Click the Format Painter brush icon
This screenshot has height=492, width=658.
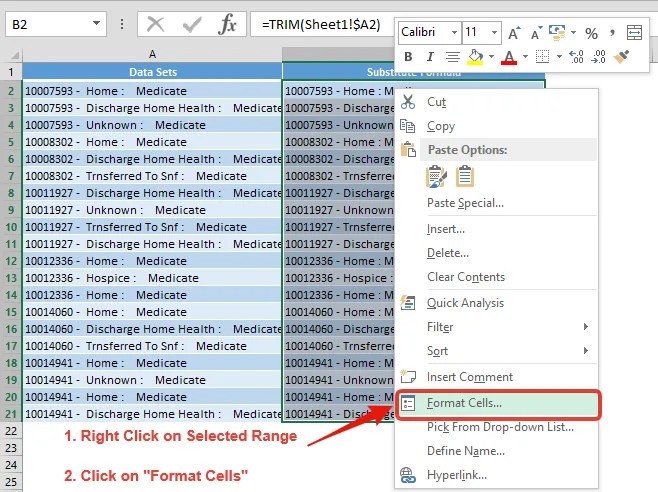tap(621, 57)
